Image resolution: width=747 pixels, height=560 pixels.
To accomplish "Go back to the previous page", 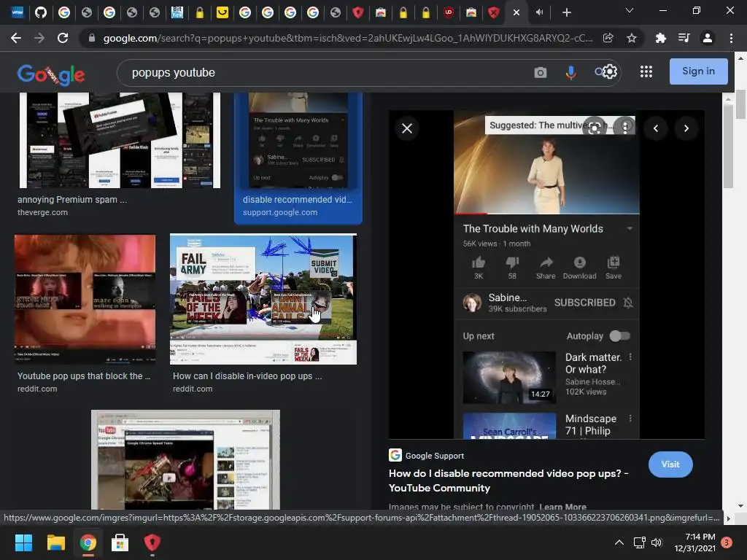I will [16, 38].
